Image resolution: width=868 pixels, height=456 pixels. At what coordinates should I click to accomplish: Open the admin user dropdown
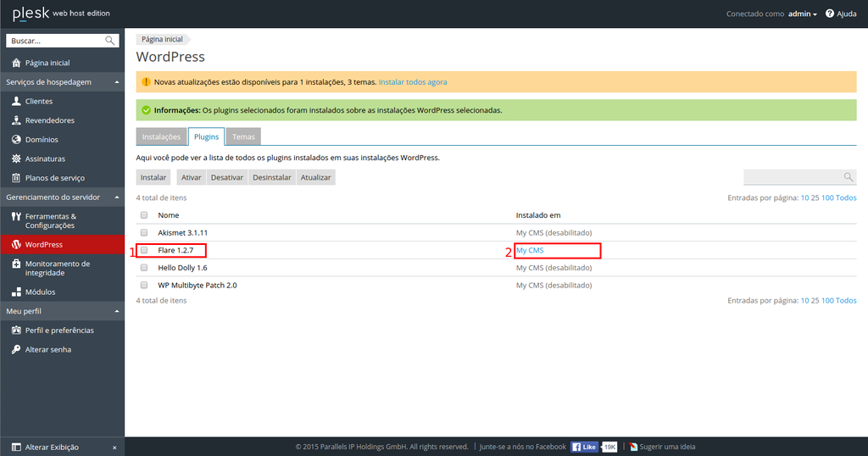pos(802,14)
